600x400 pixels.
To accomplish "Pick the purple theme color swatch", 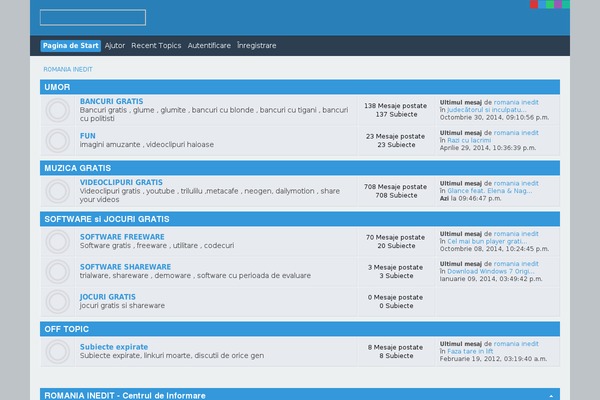I will (558, 4).
